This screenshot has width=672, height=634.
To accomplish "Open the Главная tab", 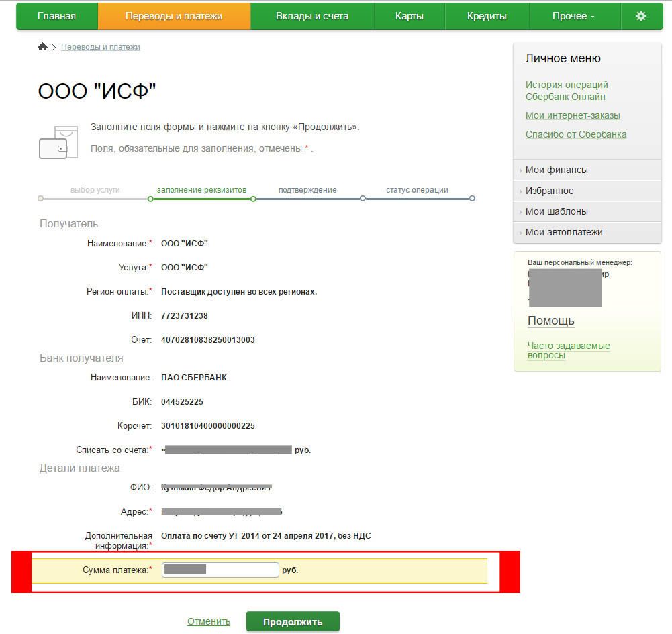I will pos(56,16).
